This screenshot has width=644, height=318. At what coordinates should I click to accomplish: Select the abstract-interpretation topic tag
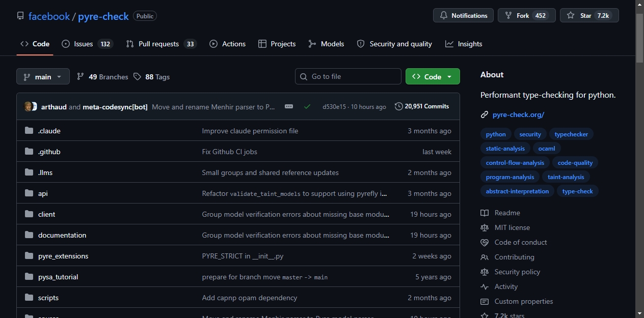(517, 191)
